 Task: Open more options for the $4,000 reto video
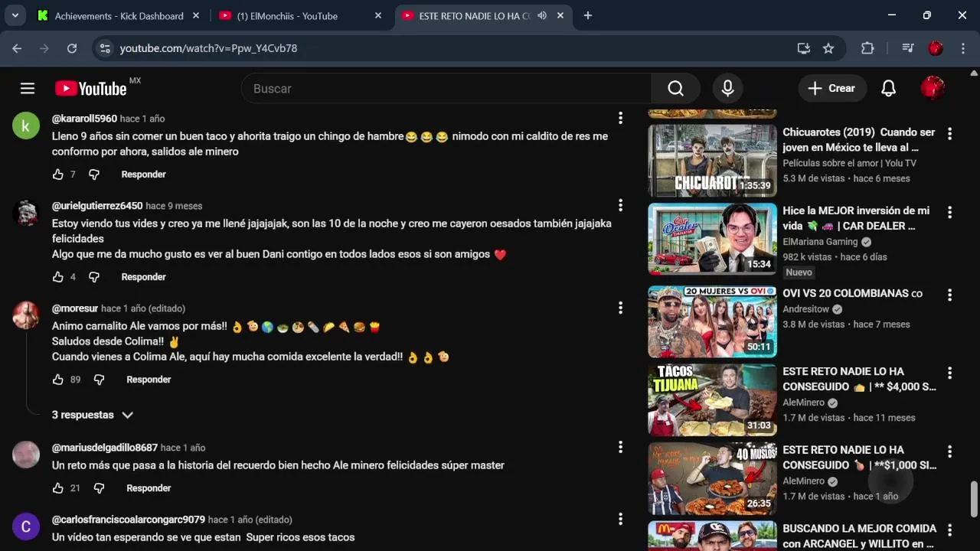click(949, 373)
